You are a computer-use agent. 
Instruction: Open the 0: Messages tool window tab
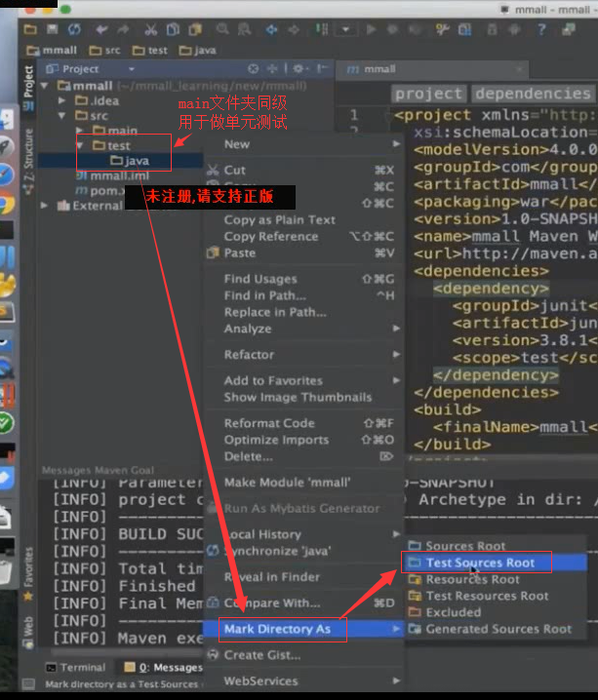coord(163,668)
